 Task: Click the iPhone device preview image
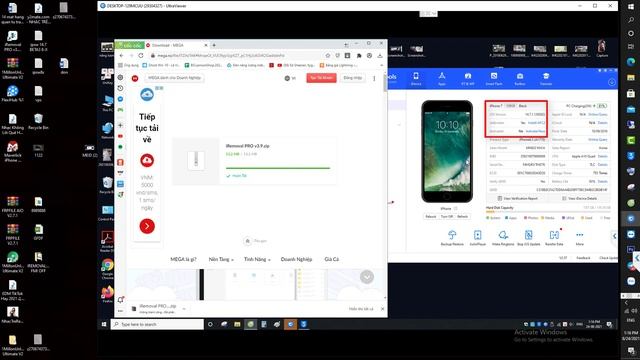pyautogui.click(x=447, y=151)
